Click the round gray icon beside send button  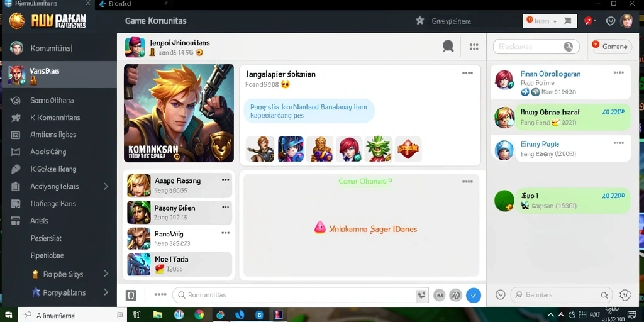tap(455, 295)
